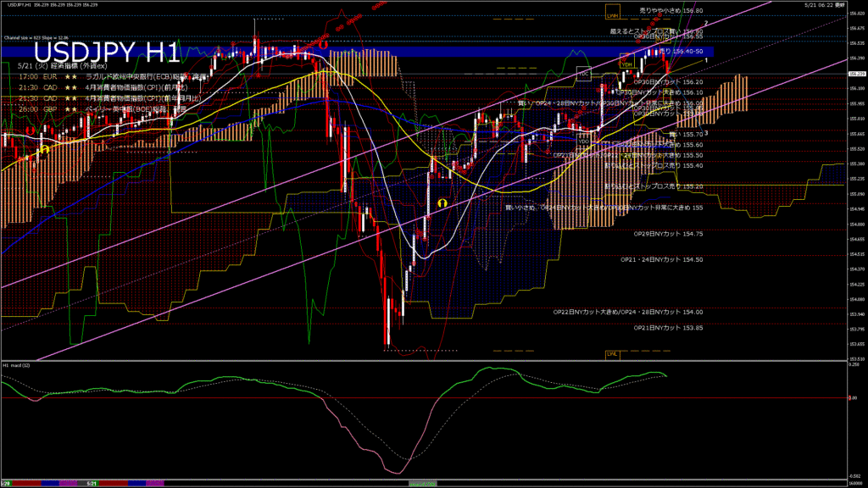Click the current price tag 156.239
The image size is (868, 488).
pyautogui.click(x=856, y=75)
